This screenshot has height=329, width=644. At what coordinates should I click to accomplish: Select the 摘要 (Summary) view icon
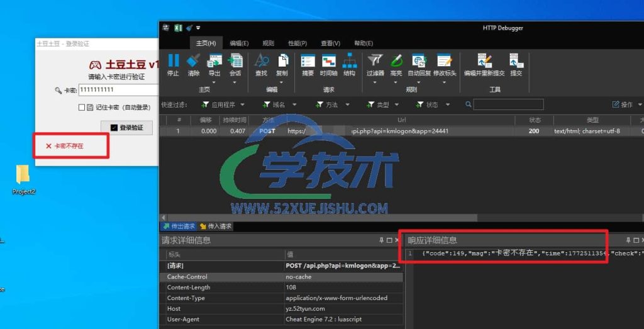point(308,62)
